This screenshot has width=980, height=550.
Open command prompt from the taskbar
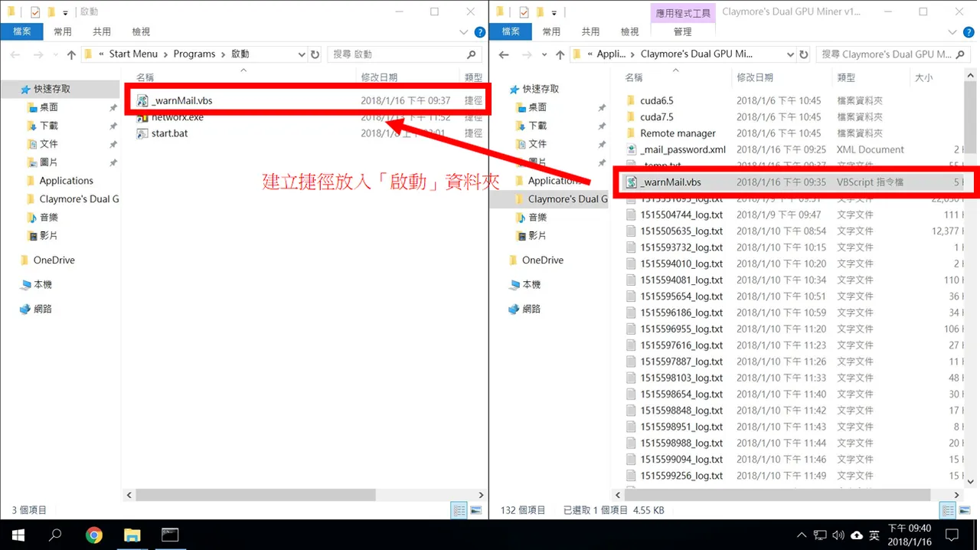(x=170, y=535)
